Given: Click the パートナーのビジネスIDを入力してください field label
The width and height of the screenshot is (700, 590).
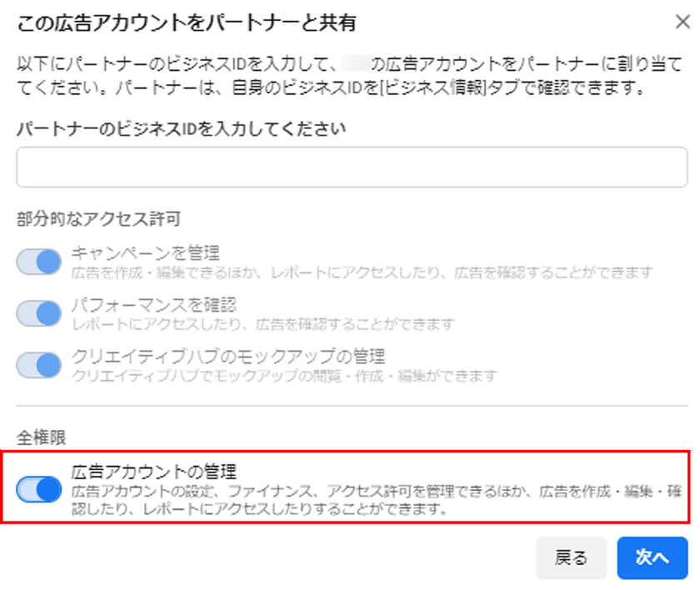Looking at the screenshot, I should tap(181, 127).
